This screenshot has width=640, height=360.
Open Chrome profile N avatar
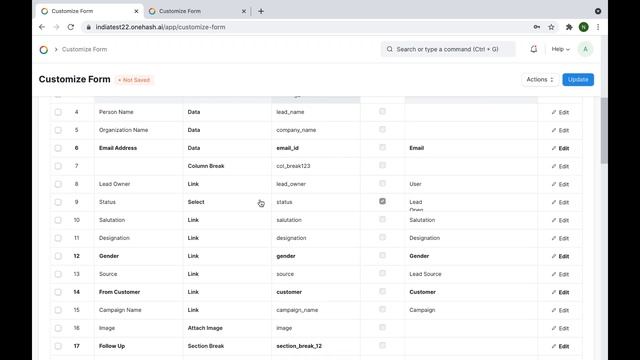click(584, 27)
